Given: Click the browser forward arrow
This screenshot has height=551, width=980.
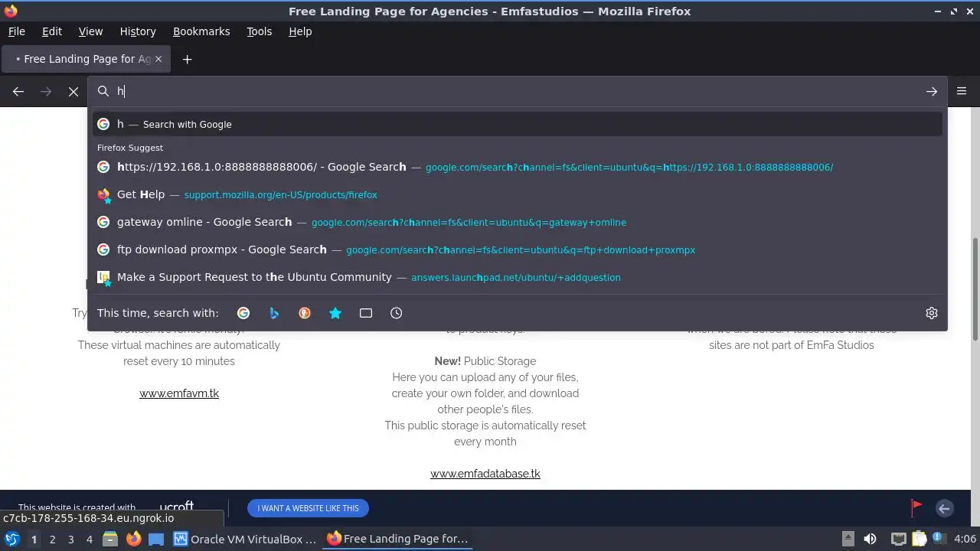Looking at the screenshot, I should click(46, 91).
